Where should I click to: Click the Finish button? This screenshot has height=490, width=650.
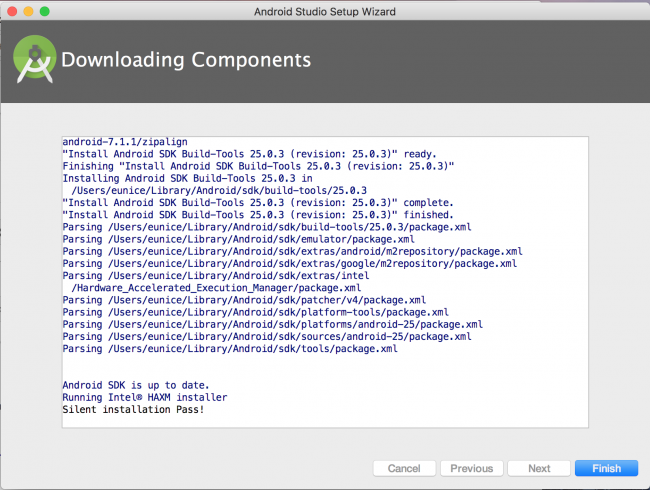[x=606, y=468]
